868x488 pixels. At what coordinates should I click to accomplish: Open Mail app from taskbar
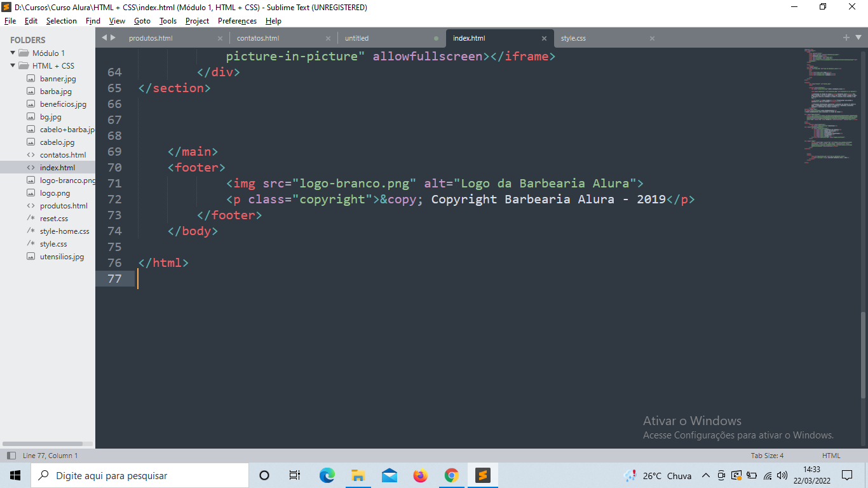[389, 475]
